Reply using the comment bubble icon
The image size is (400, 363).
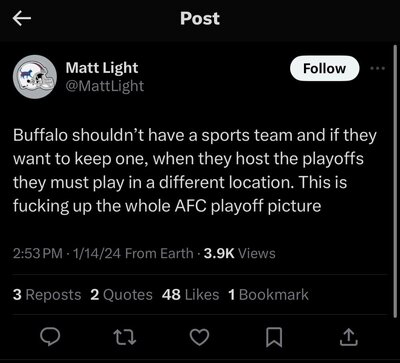pyautogui.click(x=50, y=337)
